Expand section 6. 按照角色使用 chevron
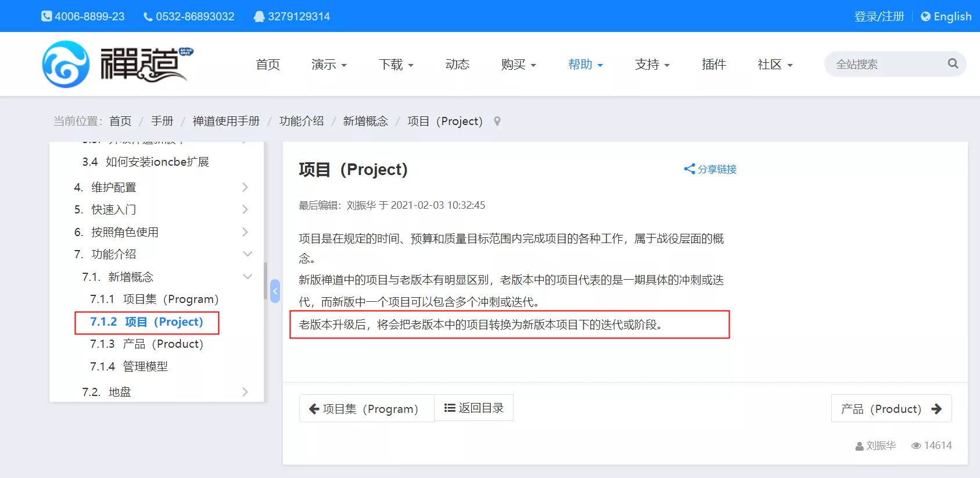This screenshot has height=478, width=980. pyautogui.click(x=245, y=232)
